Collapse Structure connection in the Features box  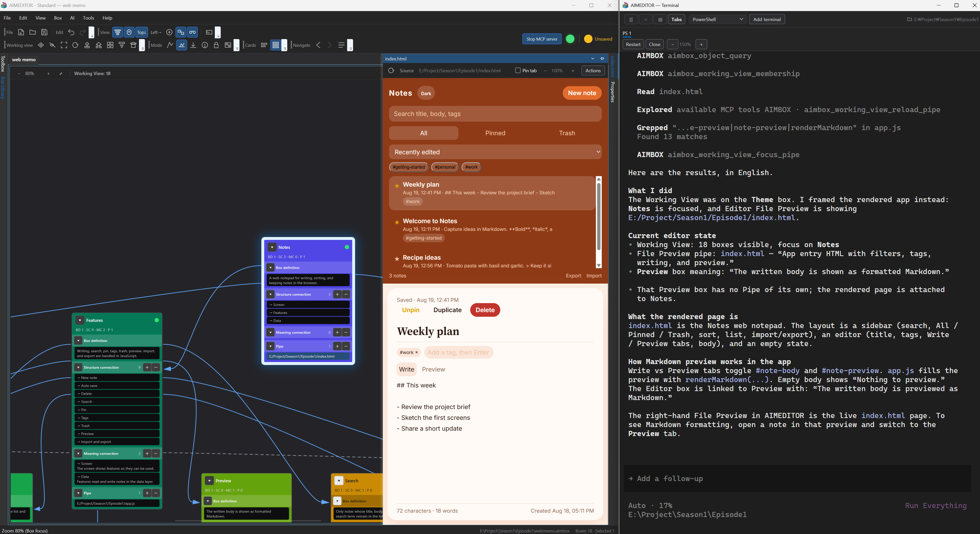click(78, 368)
